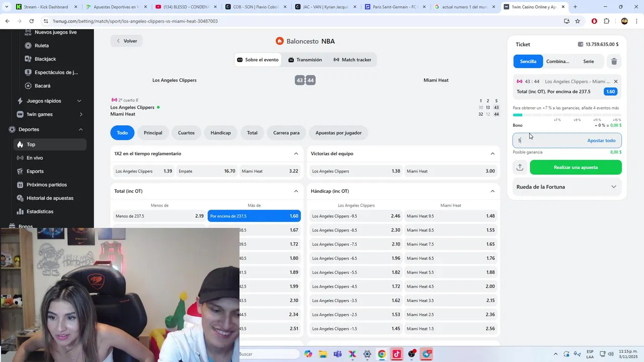Image resolution: width=644 pixels, height=362 pixels.
Task: Reload the page in Chrome
Action: [x=31, y=21]
